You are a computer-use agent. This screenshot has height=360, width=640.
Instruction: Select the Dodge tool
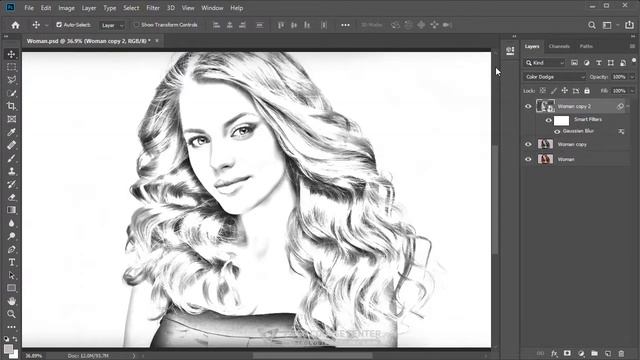[11, 236]
